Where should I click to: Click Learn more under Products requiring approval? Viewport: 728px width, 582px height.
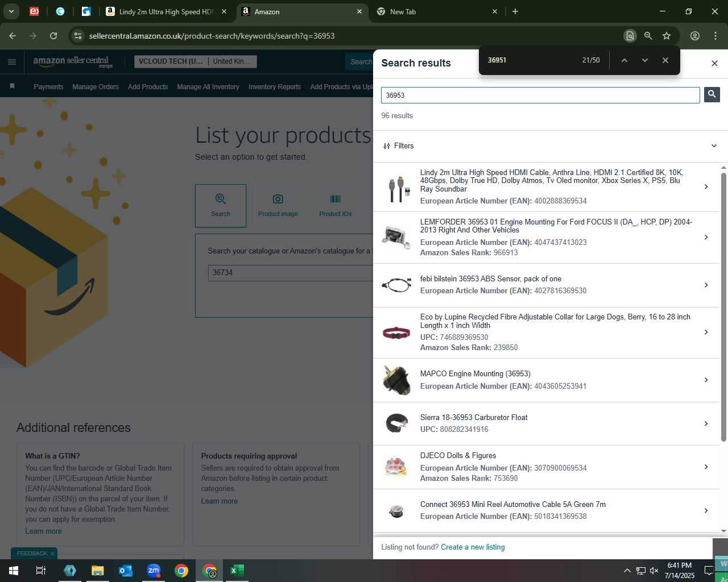[219, 501]
